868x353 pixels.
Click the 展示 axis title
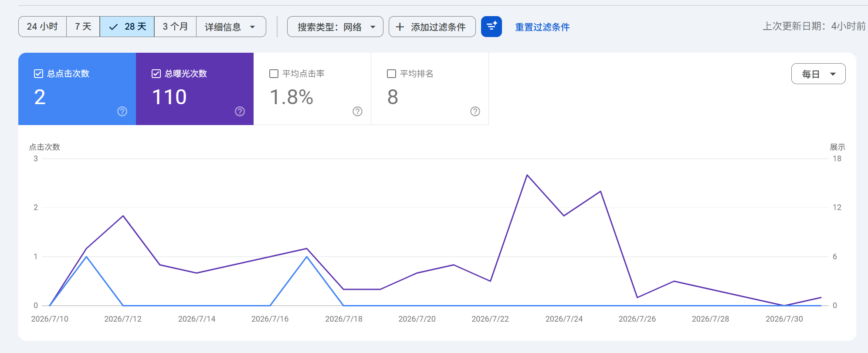(x=837, y=147)
